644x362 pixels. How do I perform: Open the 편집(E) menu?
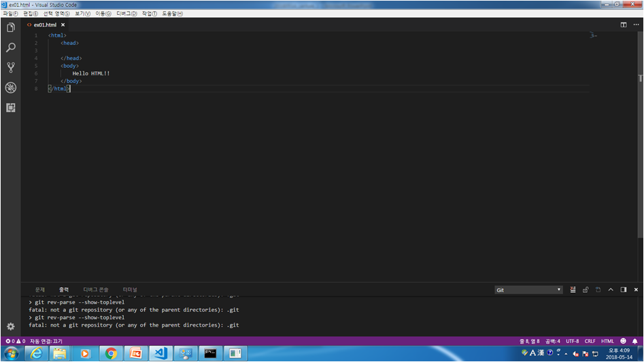coord(31,14)
